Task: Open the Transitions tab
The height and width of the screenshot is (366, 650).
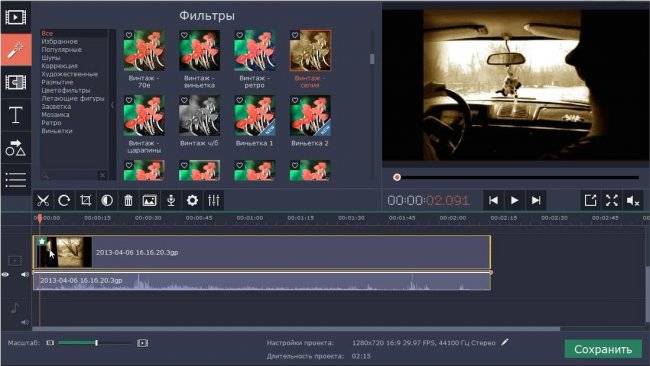Action: coord(16,82)
